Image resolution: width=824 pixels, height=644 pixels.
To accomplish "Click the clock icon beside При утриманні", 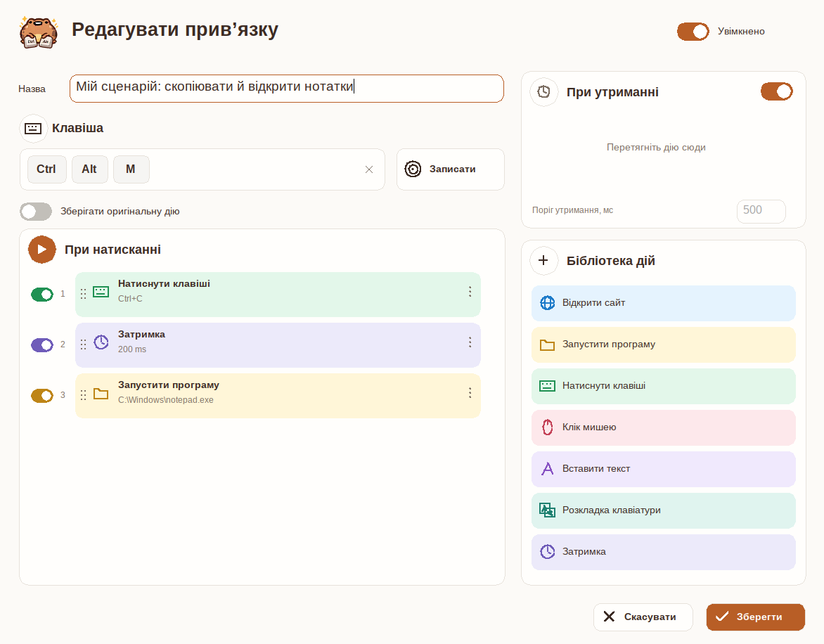I will pyautogui.click(x=544, y=92).
